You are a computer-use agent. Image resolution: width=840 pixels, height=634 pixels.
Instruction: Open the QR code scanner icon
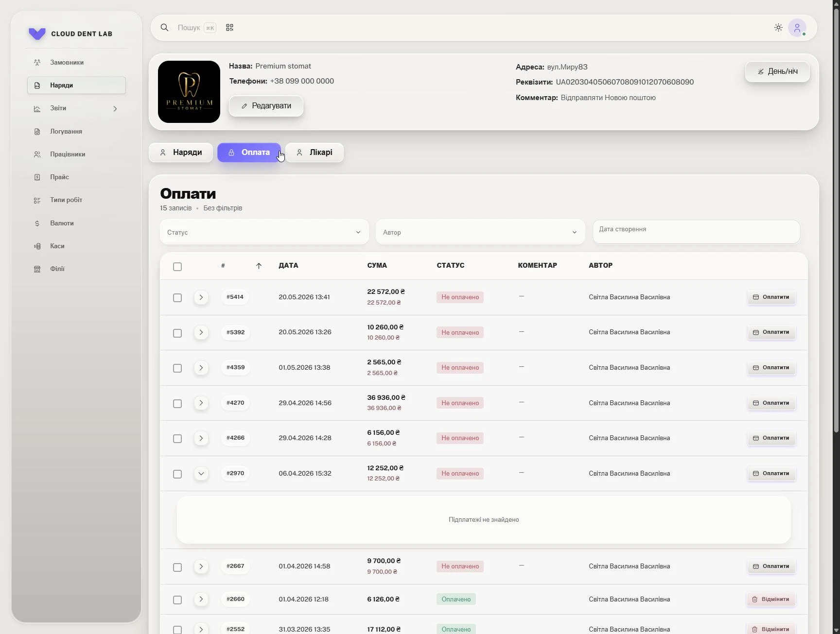pyautogui.click(x=229, y=28)
